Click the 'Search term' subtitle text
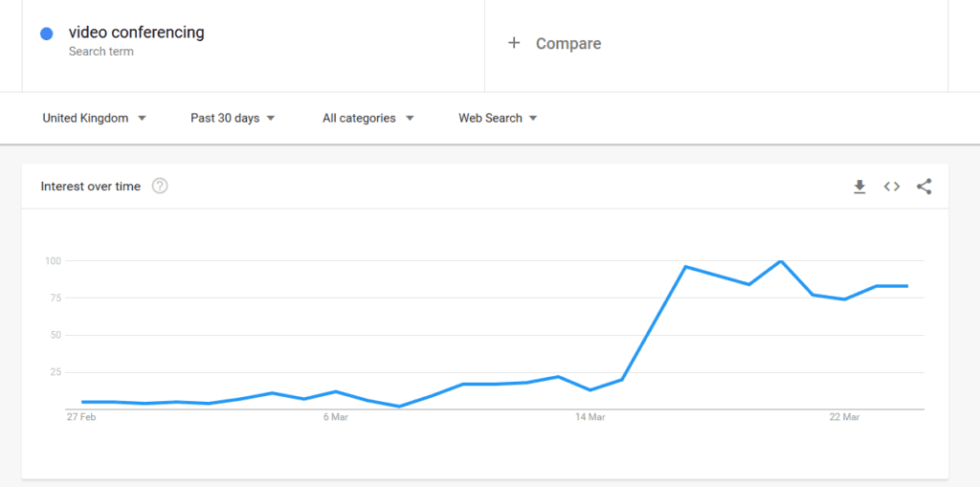 click(100, 52)
